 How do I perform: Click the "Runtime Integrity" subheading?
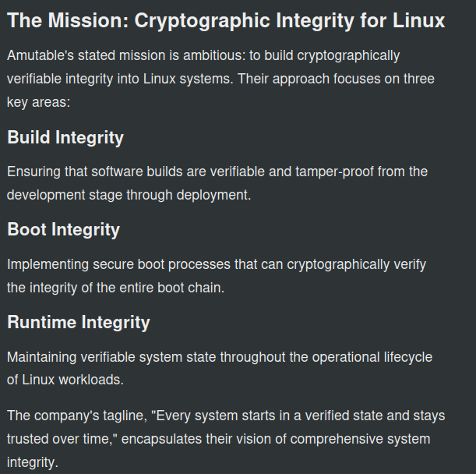coord(79,323)
